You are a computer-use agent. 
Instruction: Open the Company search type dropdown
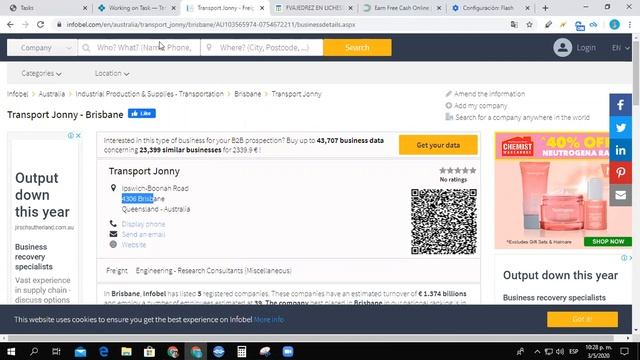click(42, 48)
